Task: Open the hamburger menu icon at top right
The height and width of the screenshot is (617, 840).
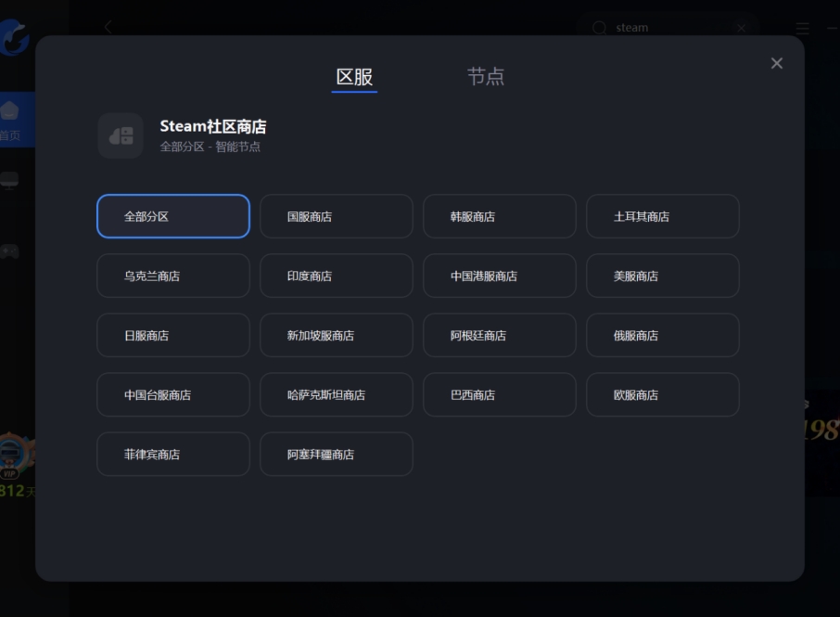Action: pyautogui.click(x=801, y=27)
